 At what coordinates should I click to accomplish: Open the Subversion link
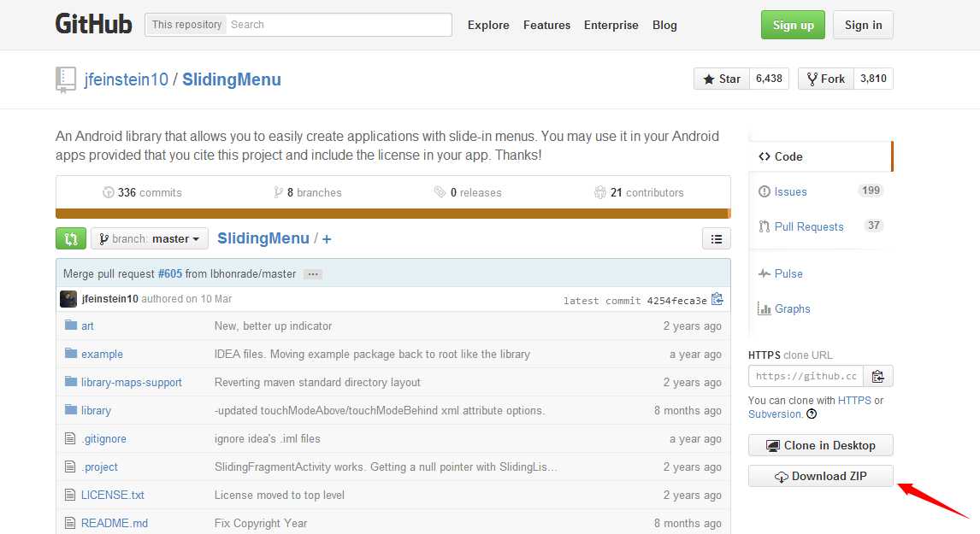(776, 414)
